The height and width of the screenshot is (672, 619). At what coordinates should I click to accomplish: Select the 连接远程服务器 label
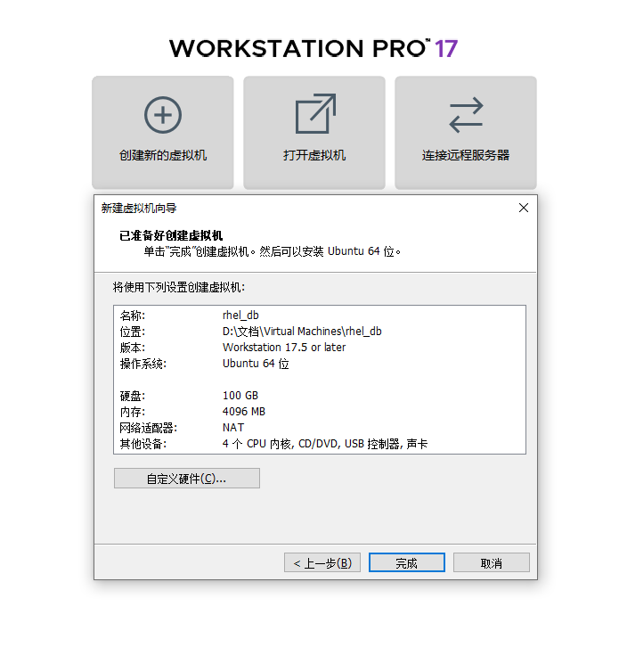(466, 155)
